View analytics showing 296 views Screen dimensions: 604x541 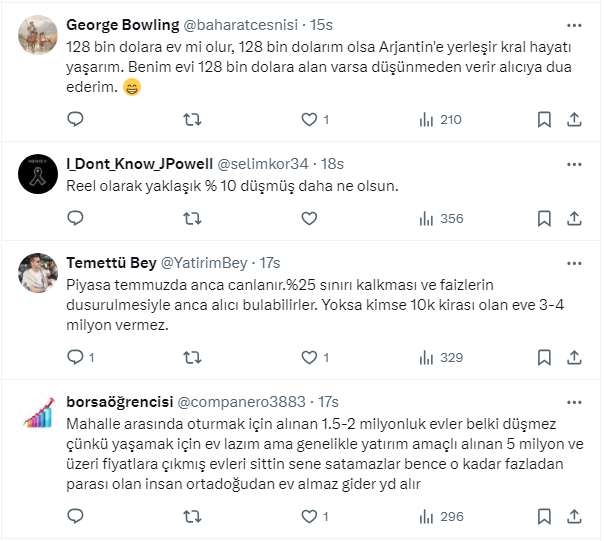(x=440, y=517)
